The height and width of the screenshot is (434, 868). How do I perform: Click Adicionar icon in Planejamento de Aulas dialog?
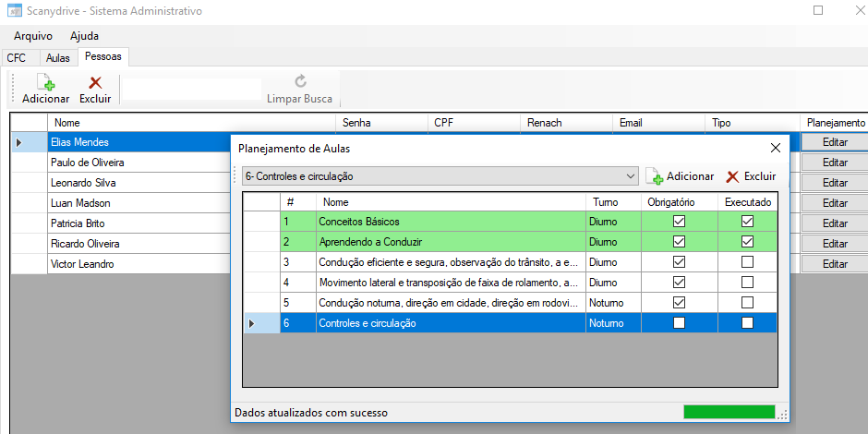point(655,176)
